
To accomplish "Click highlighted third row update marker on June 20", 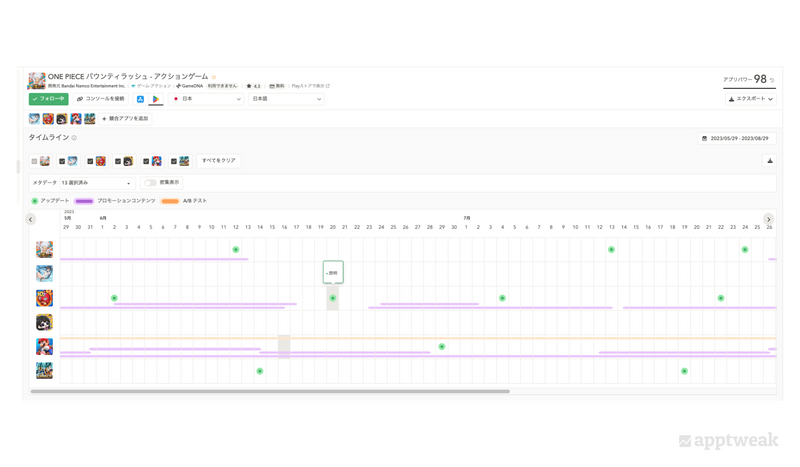I will click(x=333, y=298).
